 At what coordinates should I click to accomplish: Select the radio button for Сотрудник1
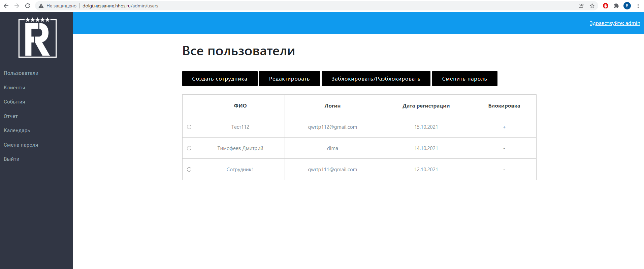[x=189, y=170]
